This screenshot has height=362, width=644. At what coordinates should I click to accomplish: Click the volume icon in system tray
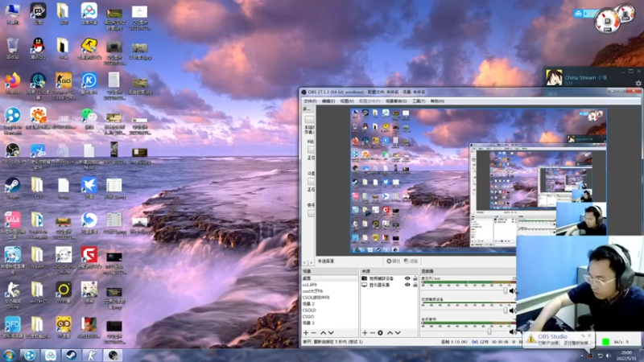[609, 356]
